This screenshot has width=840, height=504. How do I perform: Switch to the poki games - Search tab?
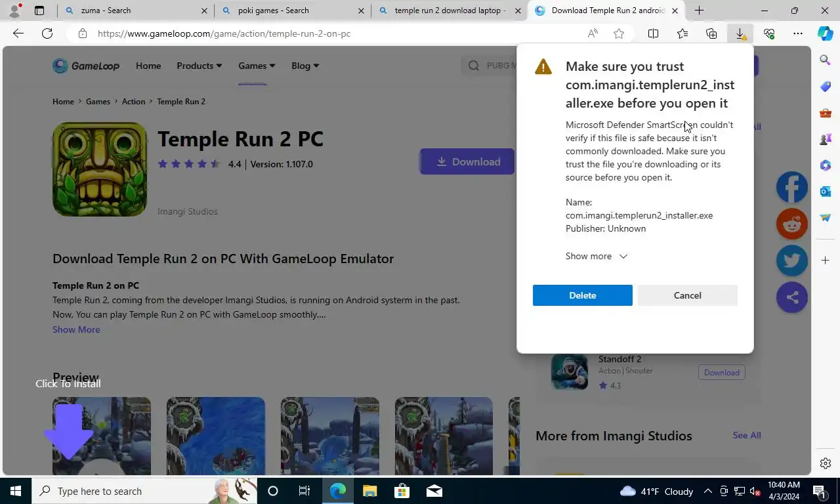(292, 10)
